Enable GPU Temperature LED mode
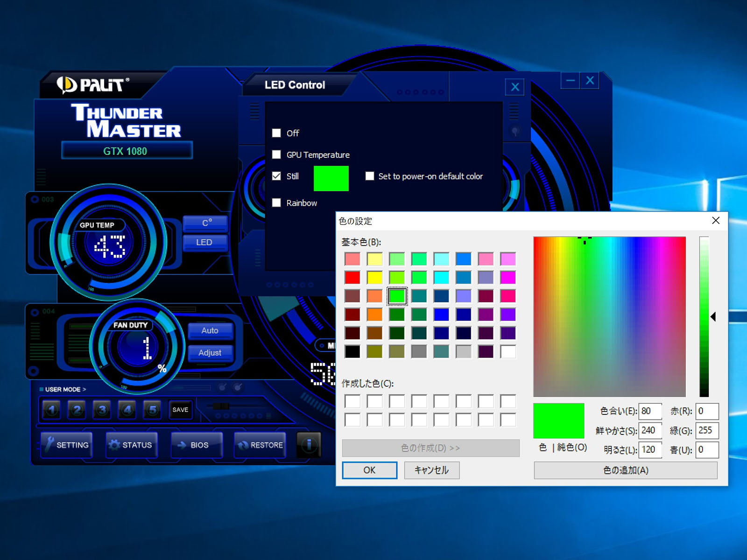Viewport: 747px width, 560px height. pos(276,154)
